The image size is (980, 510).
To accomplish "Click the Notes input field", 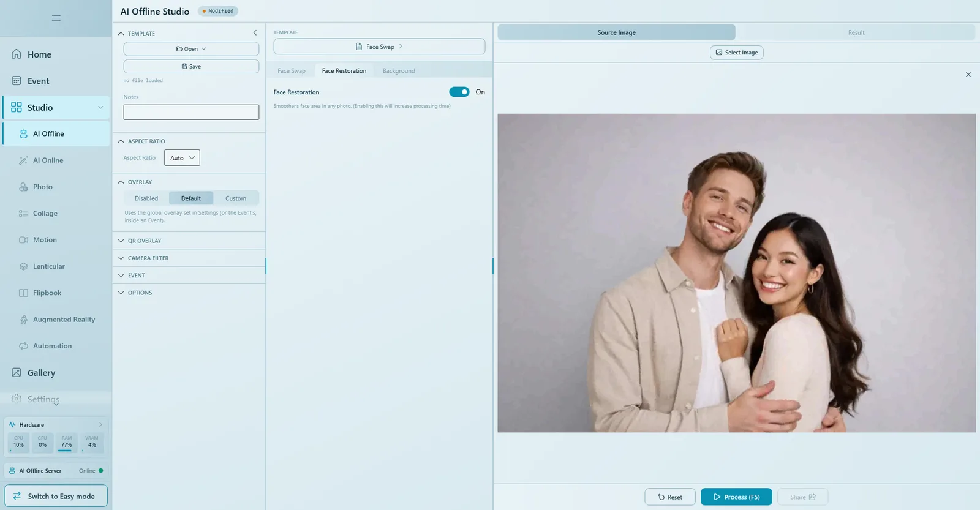I will pos(191,112).
